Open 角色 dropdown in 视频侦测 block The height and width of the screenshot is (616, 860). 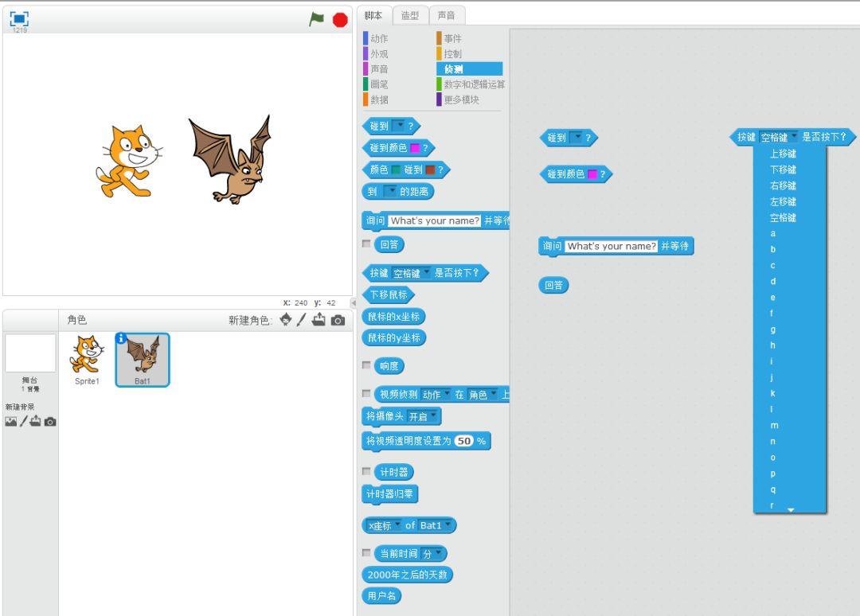click(483, 395)
